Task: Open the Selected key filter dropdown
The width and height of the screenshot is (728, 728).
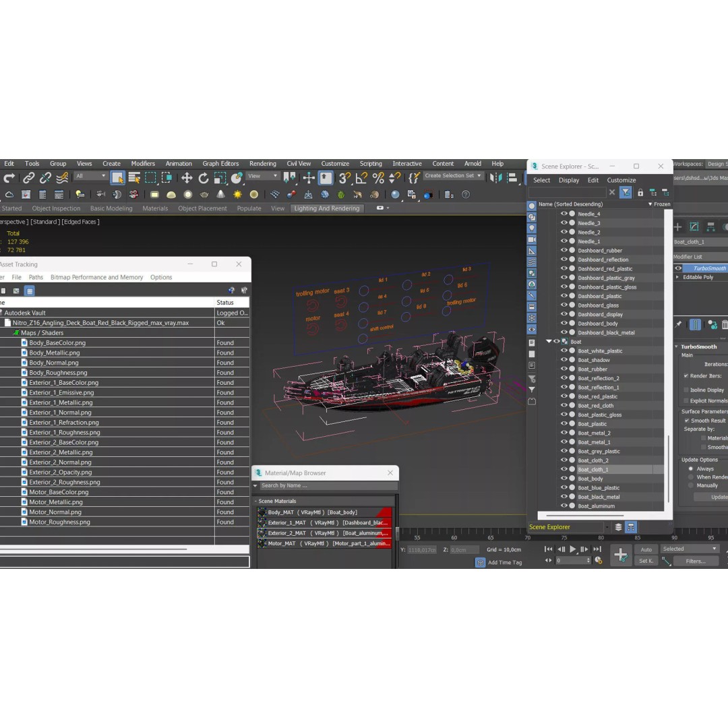Action: (x=690, y=549)
